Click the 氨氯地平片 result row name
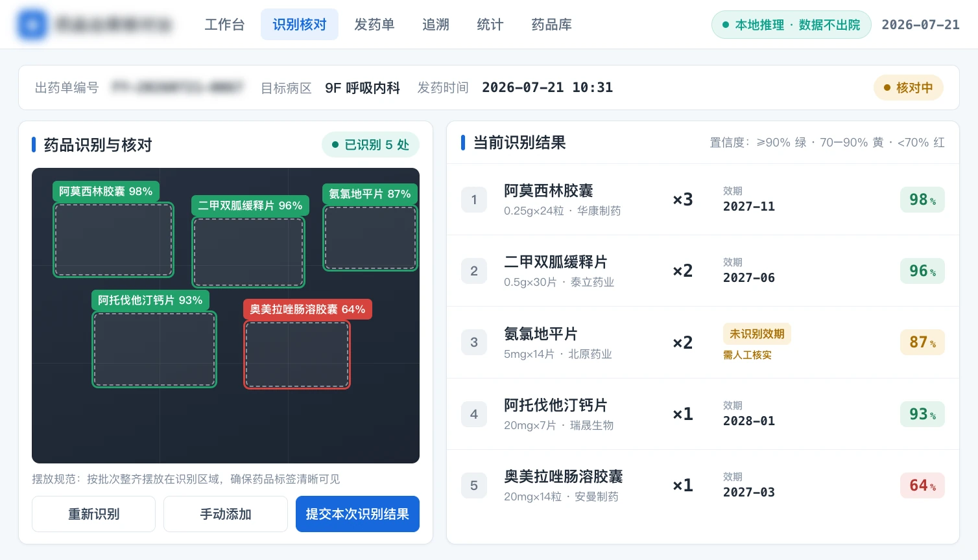This screenshot has width=978, height=560. (541, 334)
